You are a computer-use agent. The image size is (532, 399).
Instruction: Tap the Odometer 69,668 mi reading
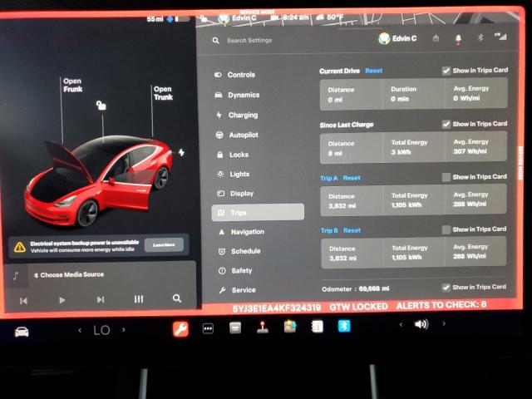355,288
